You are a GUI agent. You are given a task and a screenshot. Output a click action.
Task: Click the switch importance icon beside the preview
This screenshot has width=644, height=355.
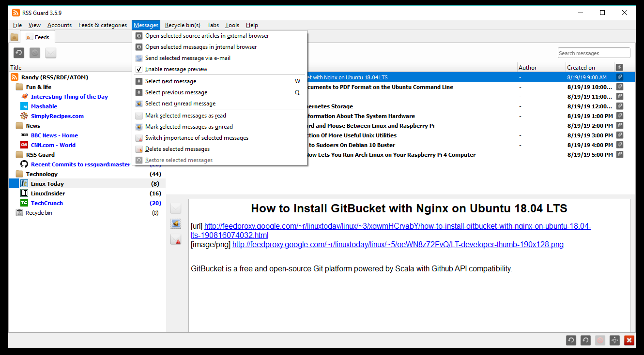tap(176, 239)
